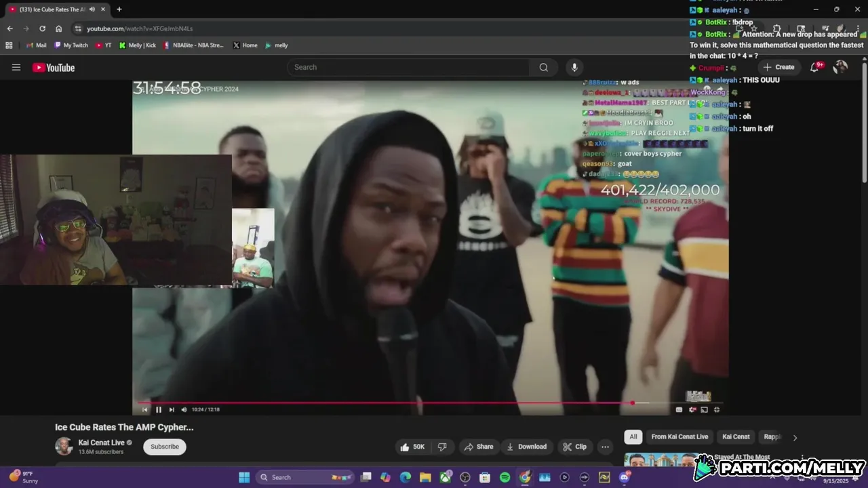
Task: Open the YT bookmark
Action: pos(103,45)
